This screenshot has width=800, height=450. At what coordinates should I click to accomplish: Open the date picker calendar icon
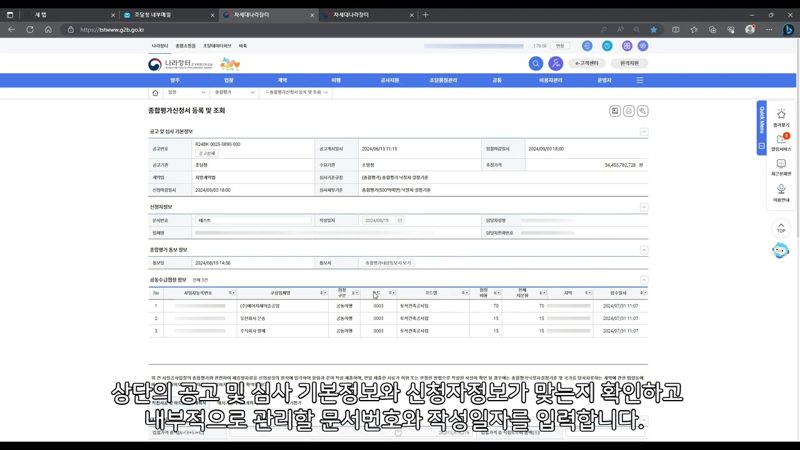[399, 220]
